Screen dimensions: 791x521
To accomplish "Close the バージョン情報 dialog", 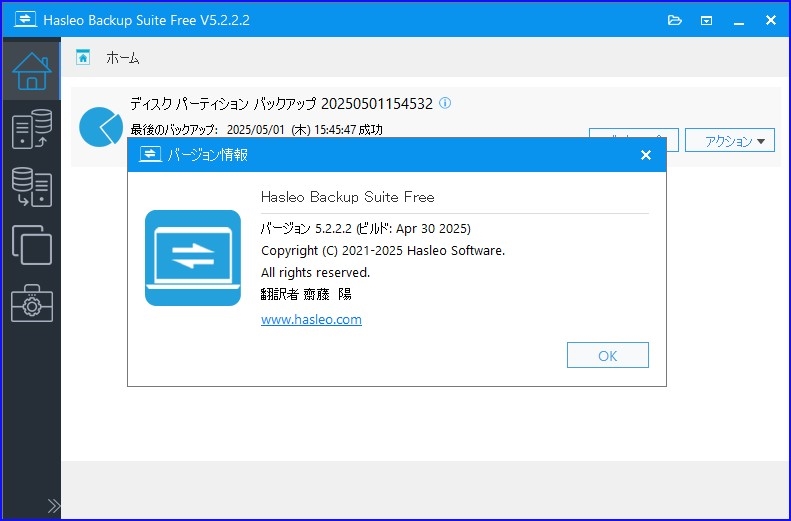I will (646, 155).
